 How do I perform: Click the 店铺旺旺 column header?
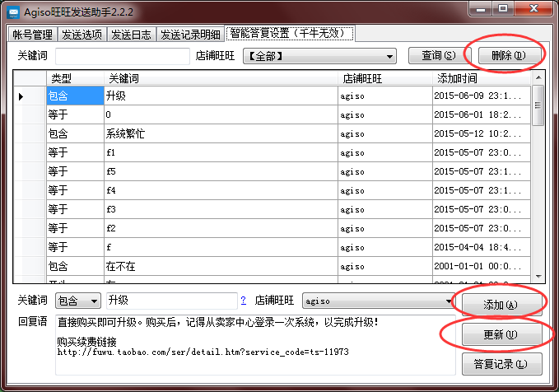[385, 78]
